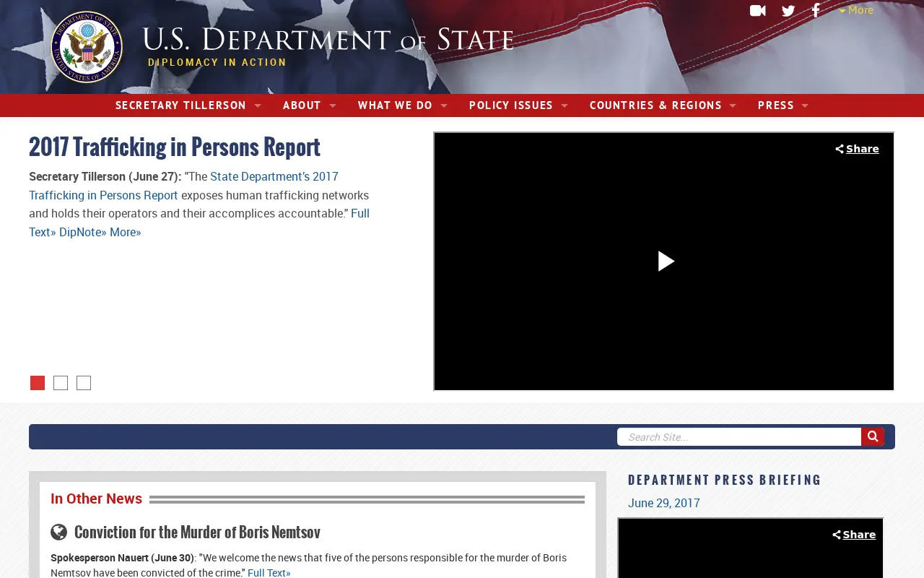The width and height of the screenshot is (924, 578).
Task: Open the video channel icon in header
Action: pos(758,11)
